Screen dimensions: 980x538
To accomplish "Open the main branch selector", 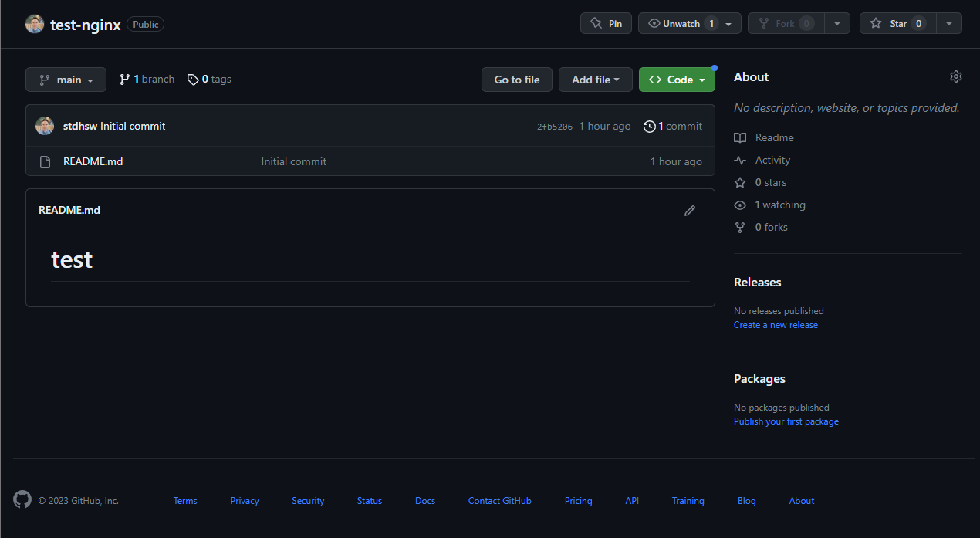I will click(x=66, y=80).
